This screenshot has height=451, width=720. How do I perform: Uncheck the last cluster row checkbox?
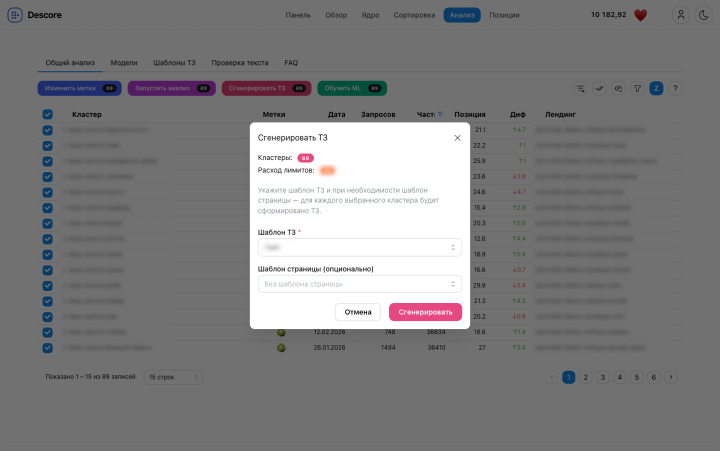coord(47,348)
